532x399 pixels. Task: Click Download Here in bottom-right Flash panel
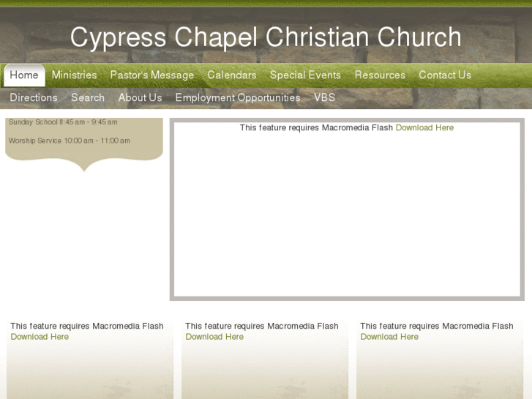tap(389, 337)
